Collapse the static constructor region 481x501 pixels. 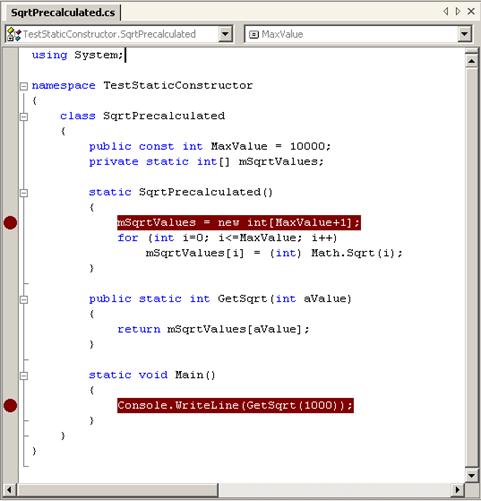[24, 193]
